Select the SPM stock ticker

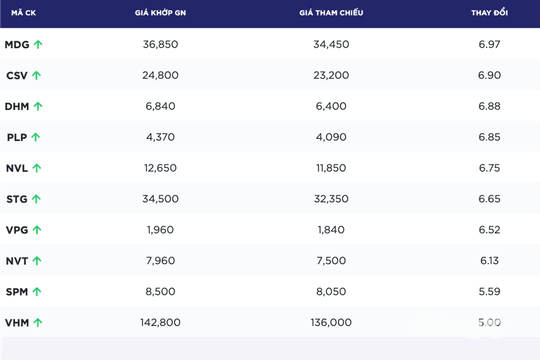[x=17, y=292]
